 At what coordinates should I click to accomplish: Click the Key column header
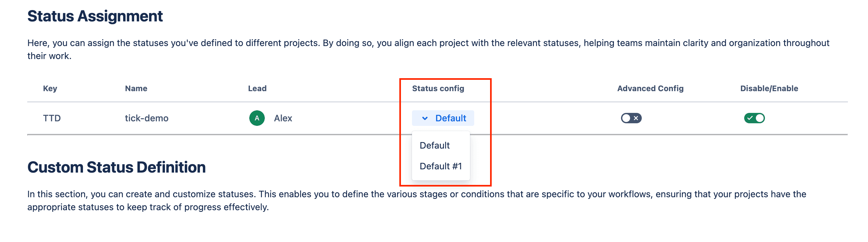50,88
